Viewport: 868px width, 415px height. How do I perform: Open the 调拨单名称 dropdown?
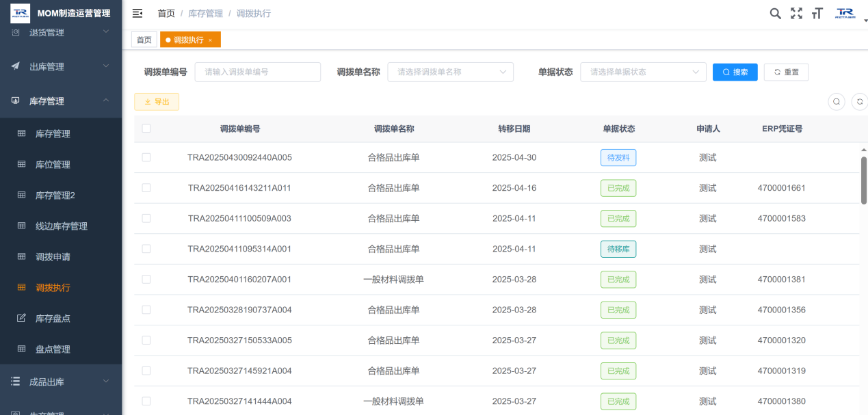pyautogui.click(x=450, y=72)
